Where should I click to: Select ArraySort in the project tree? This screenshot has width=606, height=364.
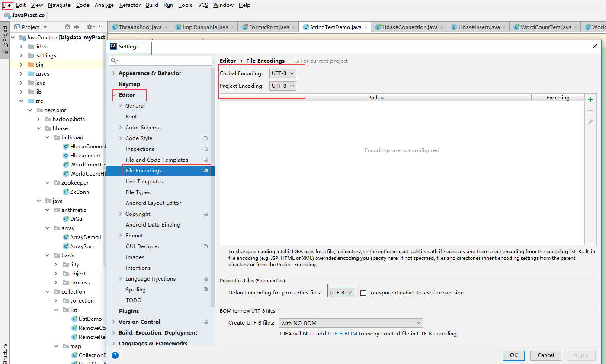[82, 246]
